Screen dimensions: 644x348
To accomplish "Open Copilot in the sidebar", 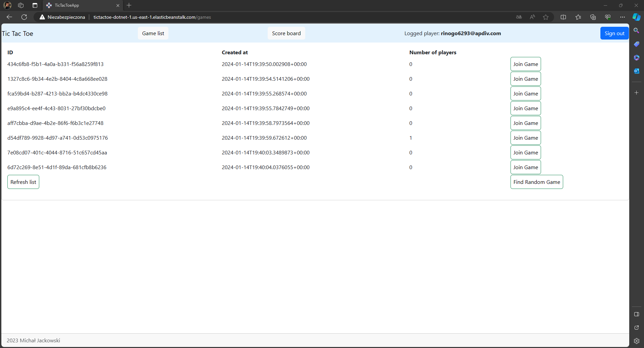I will click(636, 17).
